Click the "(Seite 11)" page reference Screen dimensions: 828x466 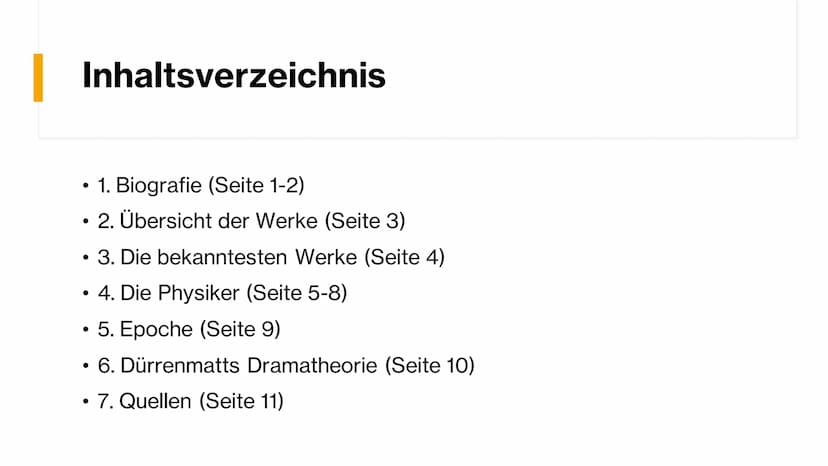point(241,401)
